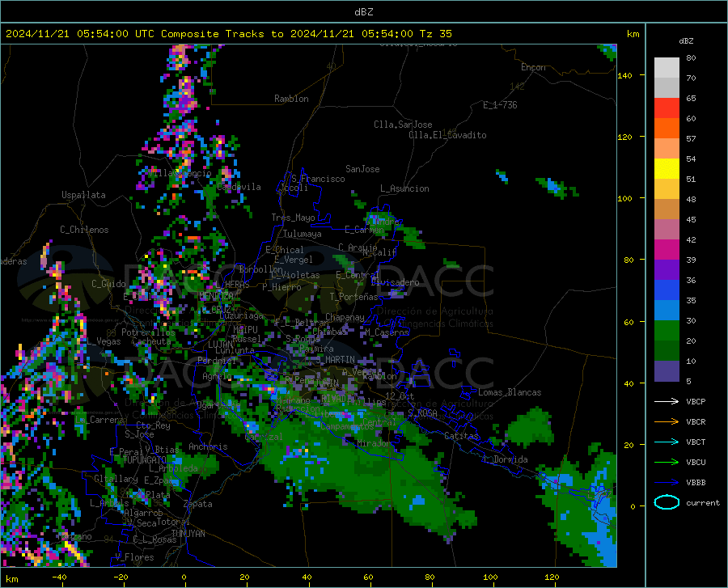Click the S_MARTIN map label

tap(336, 360)
